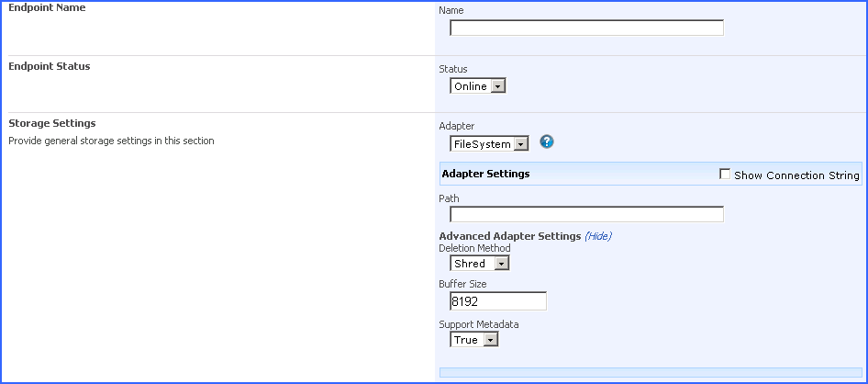868x384 pixels.
Task: Open the Status dropdown showing Online
Action: tap(477, 86)
